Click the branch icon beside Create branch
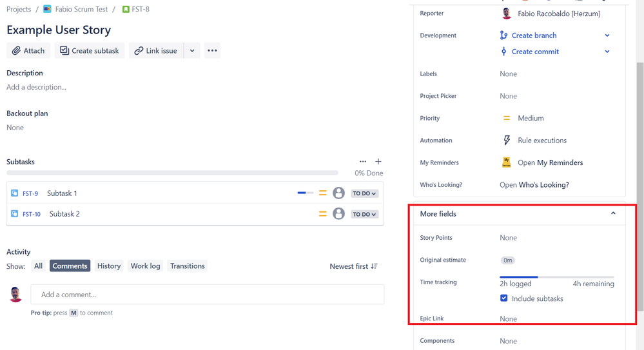 tap(503, 35)
